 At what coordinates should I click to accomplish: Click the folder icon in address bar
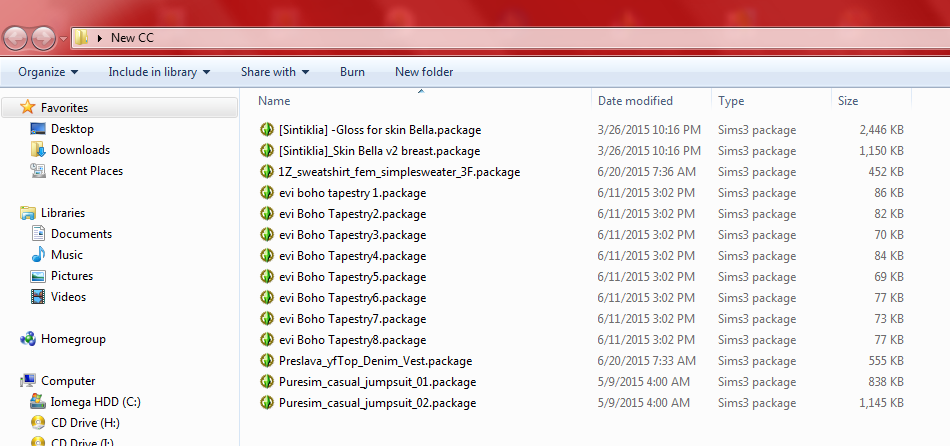point(81,38)
